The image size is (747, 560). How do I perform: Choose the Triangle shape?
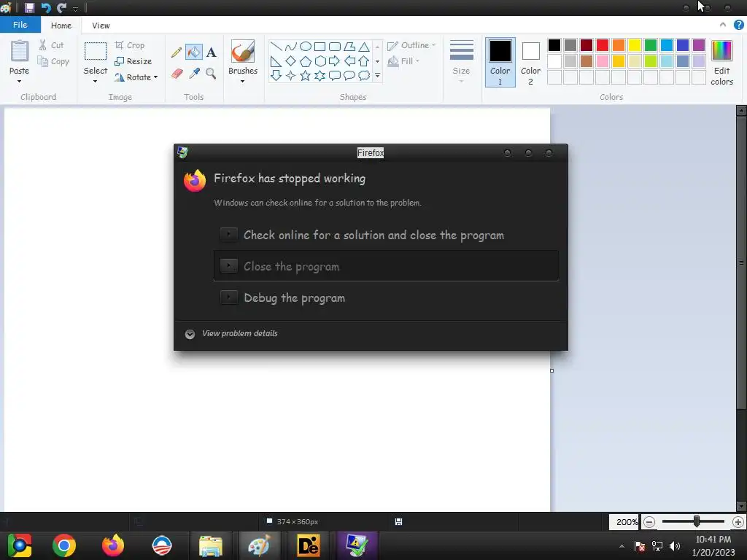coord(364,47)
